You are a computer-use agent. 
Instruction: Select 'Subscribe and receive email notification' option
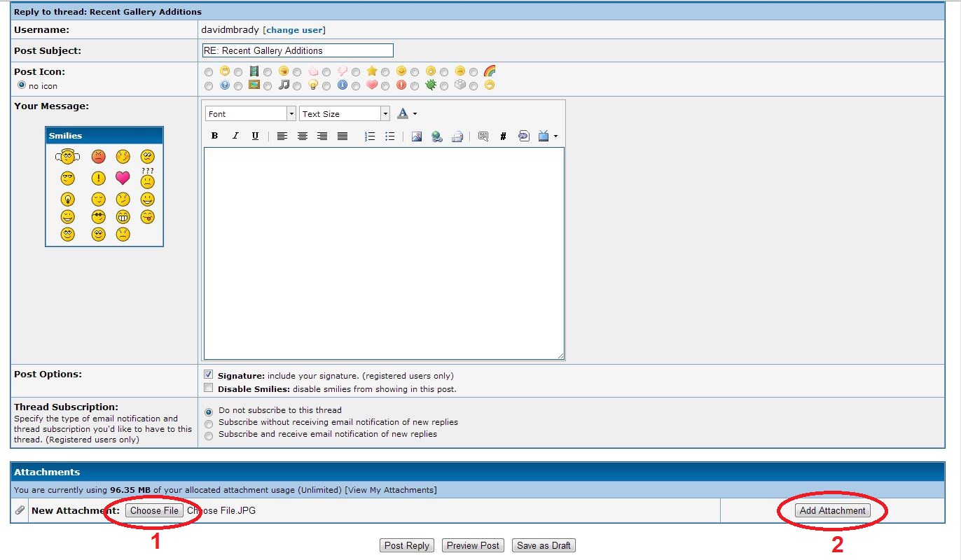click(x=209, y=435)
